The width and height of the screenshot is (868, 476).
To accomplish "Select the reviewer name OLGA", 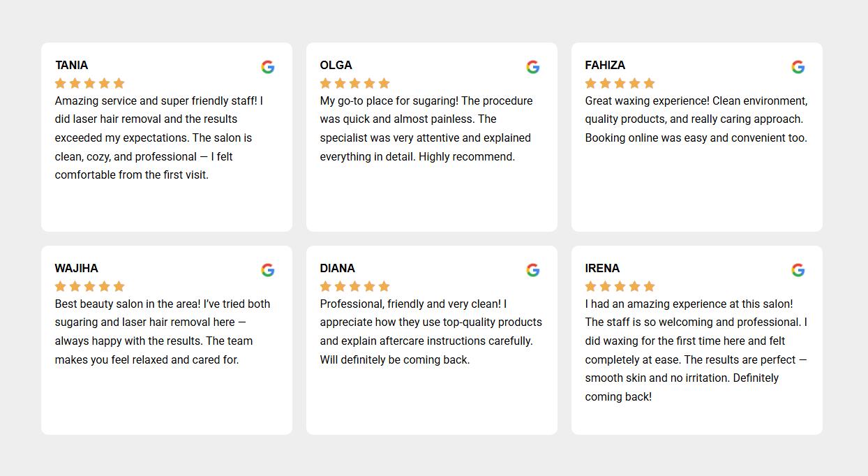I will tap(336, 65).
